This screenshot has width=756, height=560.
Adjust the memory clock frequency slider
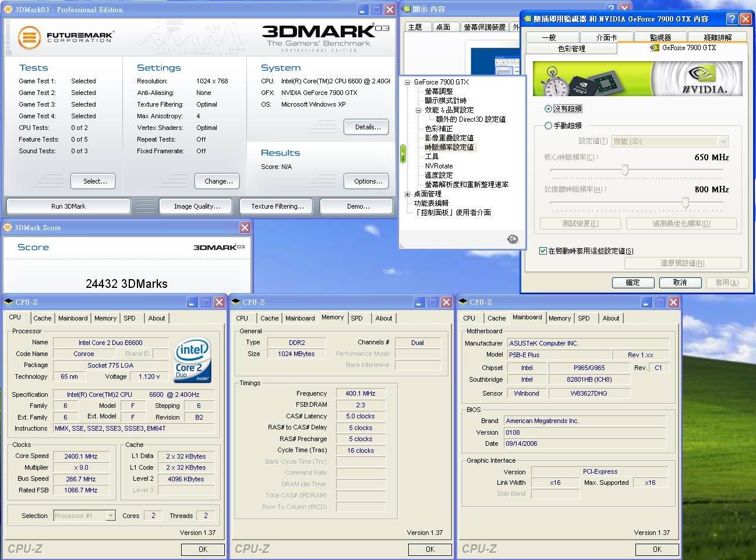(686, 203)
